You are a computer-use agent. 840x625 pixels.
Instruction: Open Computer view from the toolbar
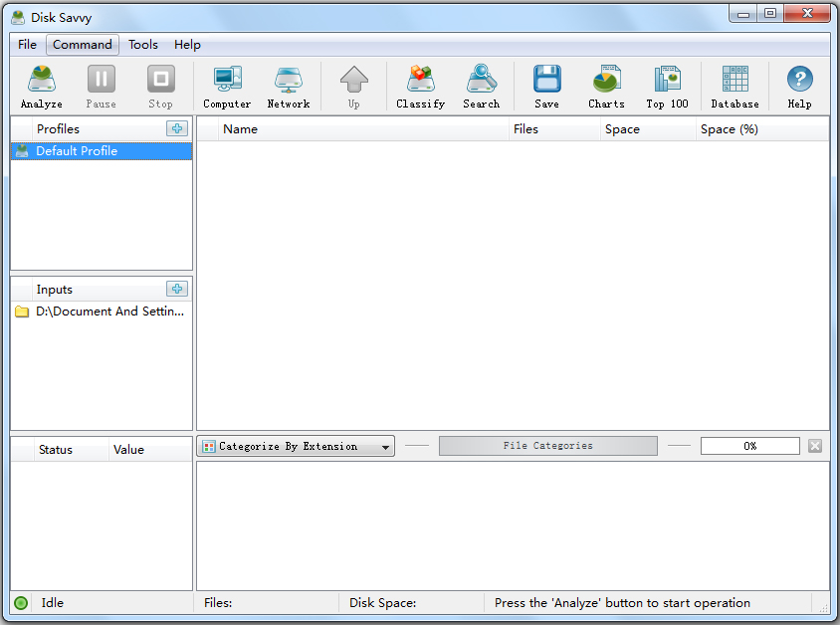[x=226, y=86]
